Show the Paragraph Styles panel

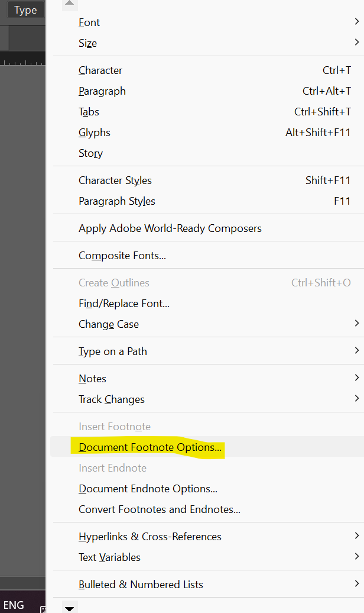pos(117,201)
